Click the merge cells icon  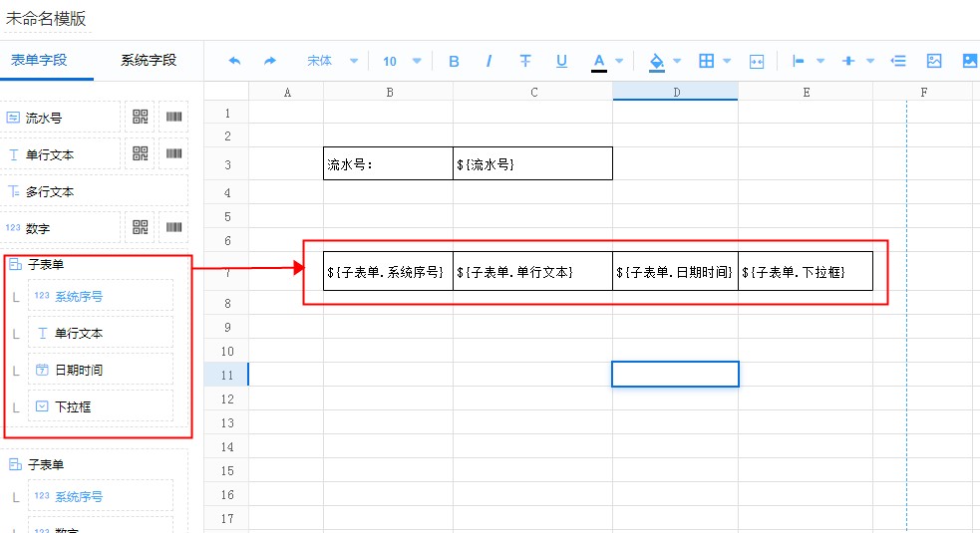(756, 62)
